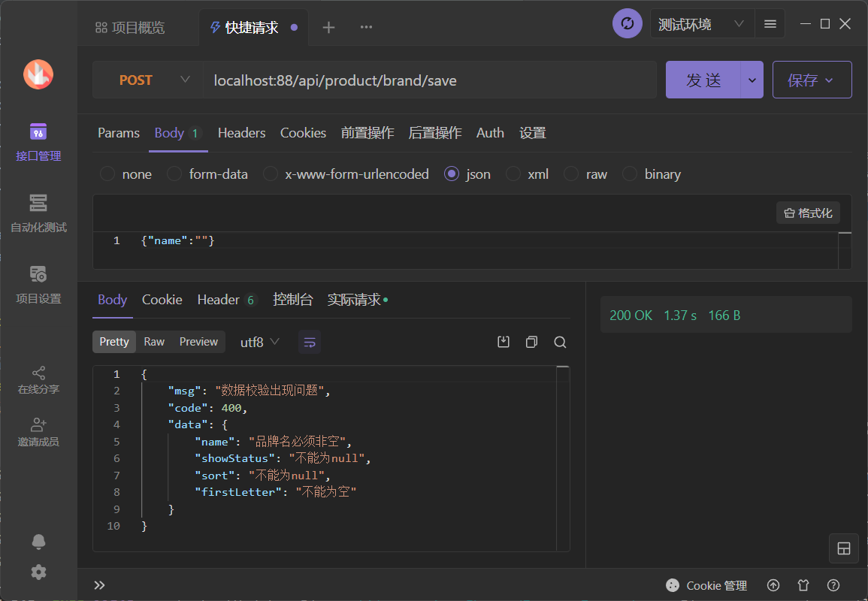The width and height of the screenshot is (868, 601).
Task: Switch response view to Raw
Action: (154, 342)
